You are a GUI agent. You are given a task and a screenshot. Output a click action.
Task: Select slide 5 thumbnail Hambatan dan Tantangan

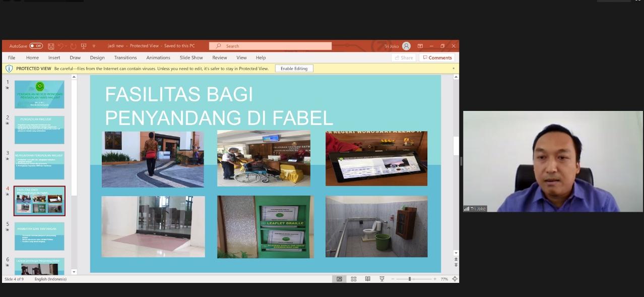[x=39, y=236]
